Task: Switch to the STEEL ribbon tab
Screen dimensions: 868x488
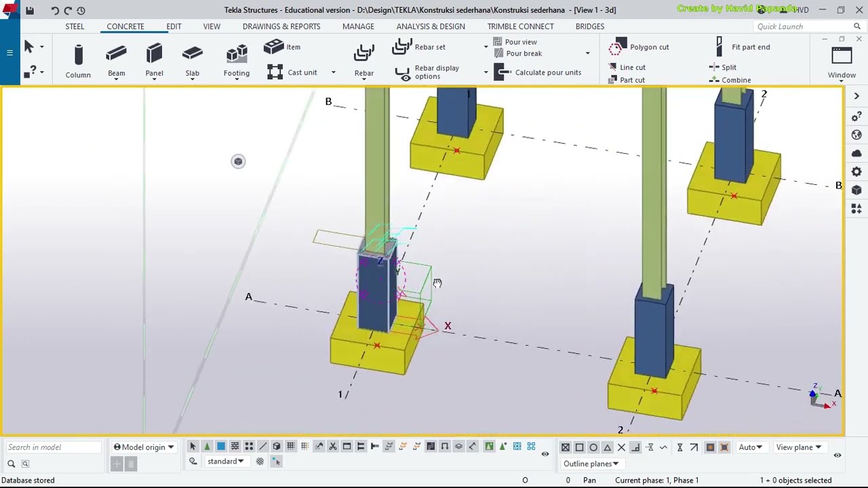Action: tap(75, 26)
